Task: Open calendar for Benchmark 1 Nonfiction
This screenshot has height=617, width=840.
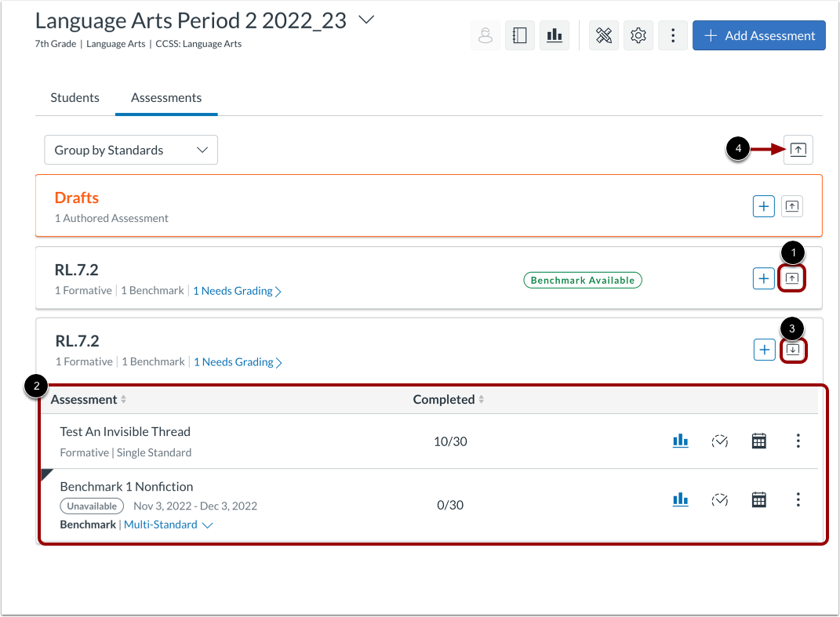Action: (x=759, y=499)
